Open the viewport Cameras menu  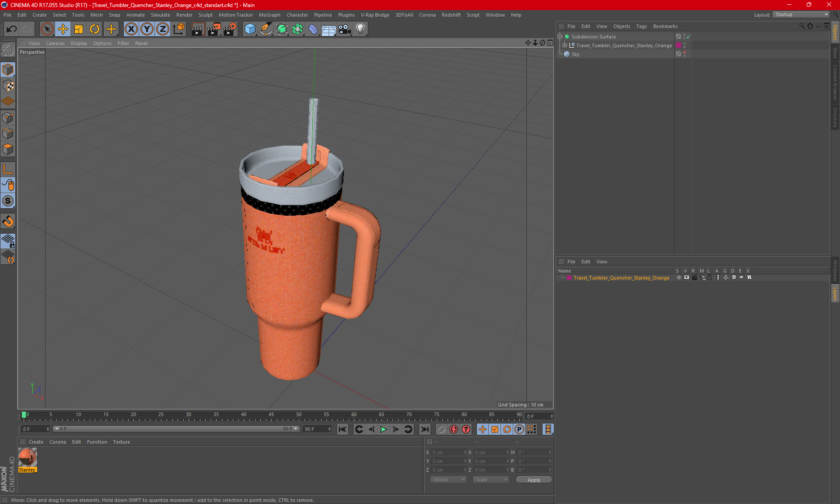(x=55, y=43)
